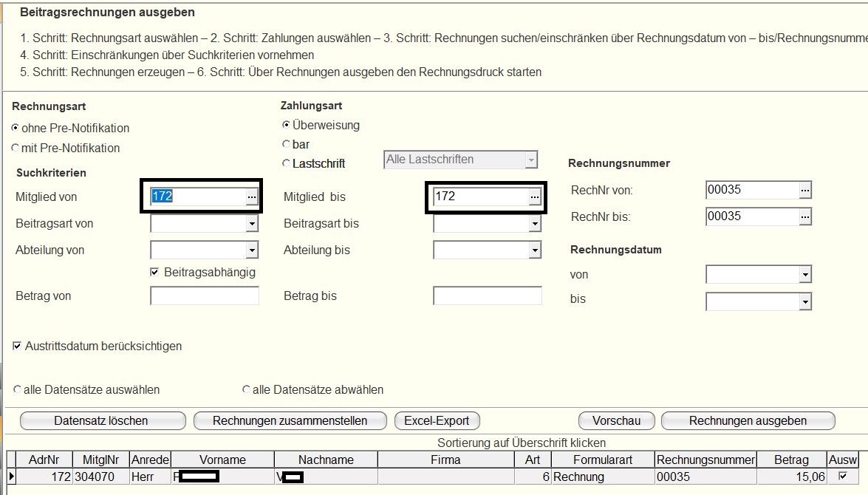
Task: Select row marker arrow of first record
Action: click(10, 477)
